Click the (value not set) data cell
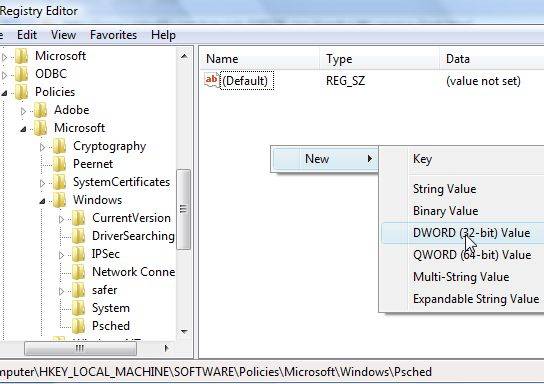The width and height of the screenshot is (544, 384). [483, 81]
